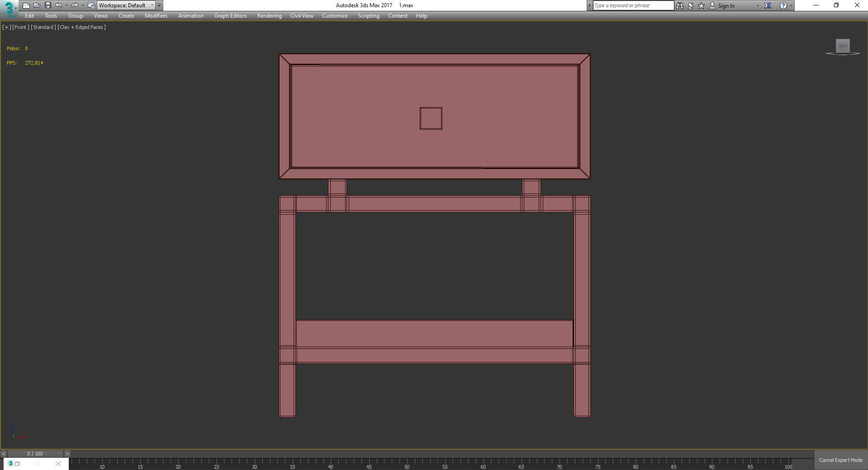Expand the redo history dropdown arrow
The image size is (868, 470).
click(83, 5)
